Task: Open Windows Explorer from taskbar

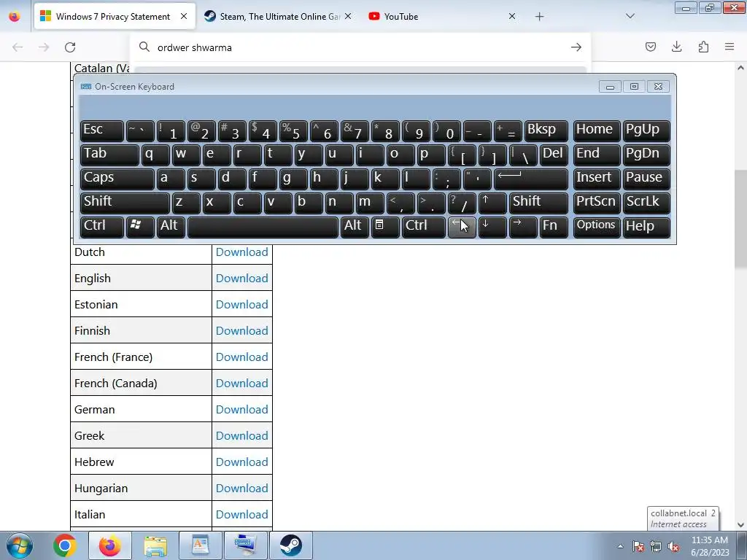Action: pyautogui.click(x=155, y=545)
